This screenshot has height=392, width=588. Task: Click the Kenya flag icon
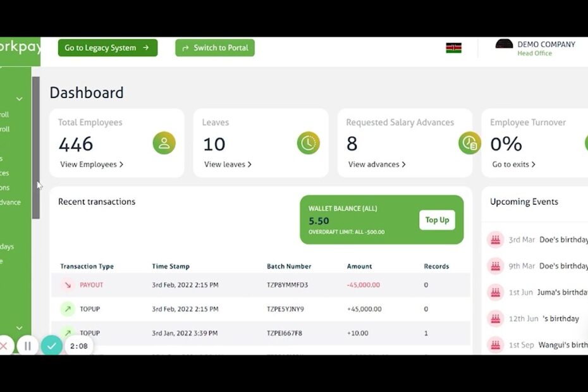pos(453,48)
